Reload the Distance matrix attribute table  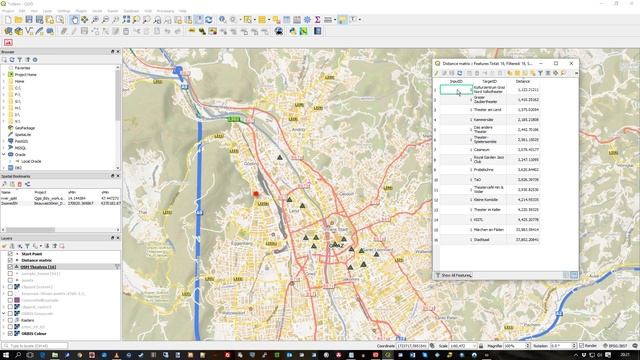pos(460,73)
